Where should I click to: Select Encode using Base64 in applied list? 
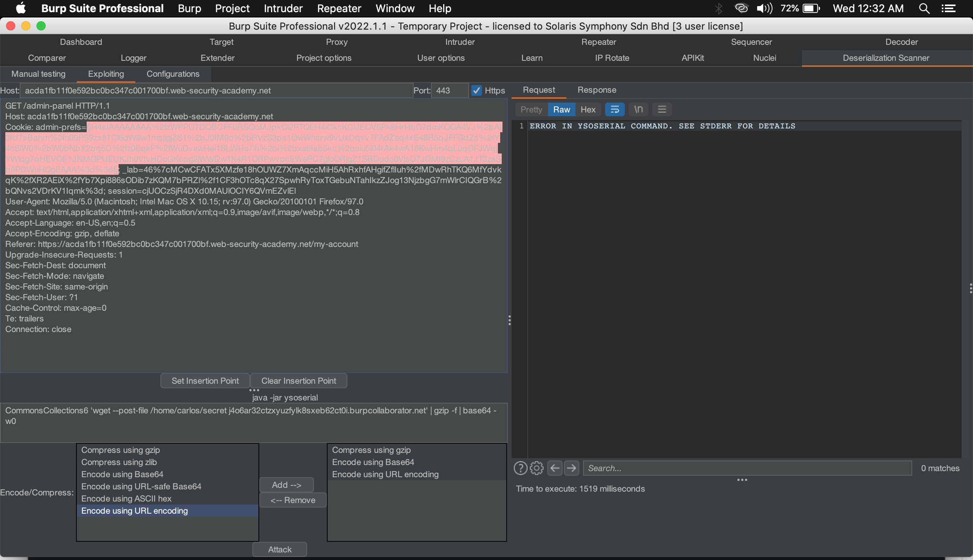(x=417, y=462)
